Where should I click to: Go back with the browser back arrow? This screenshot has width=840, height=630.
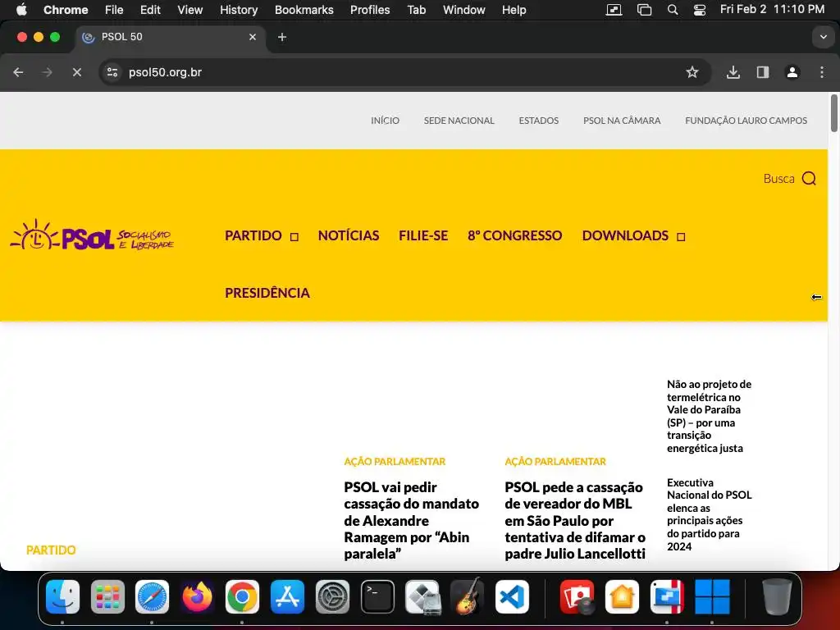[x=18, y=72]
